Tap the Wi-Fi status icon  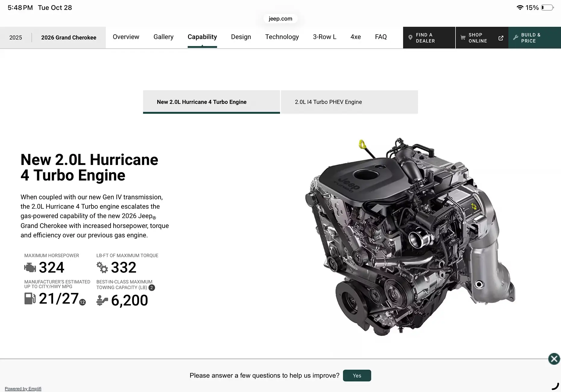tap(520, 8)
